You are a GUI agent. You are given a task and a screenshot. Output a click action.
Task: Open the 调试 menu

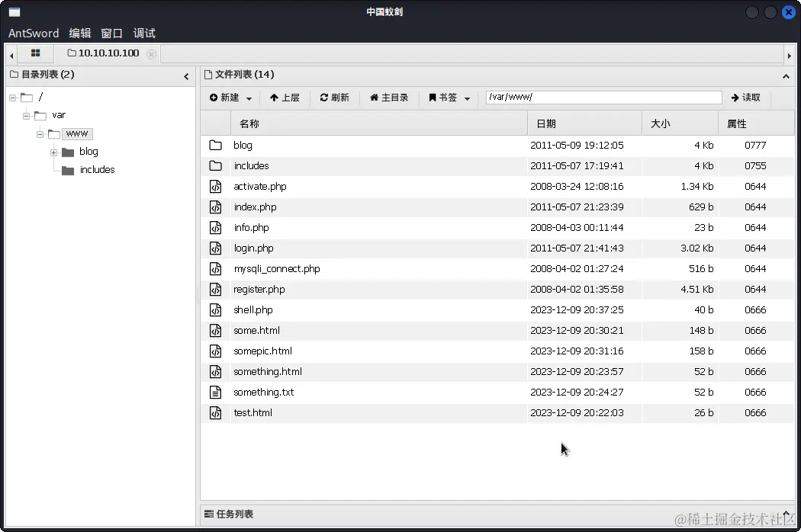click(144, 34)
